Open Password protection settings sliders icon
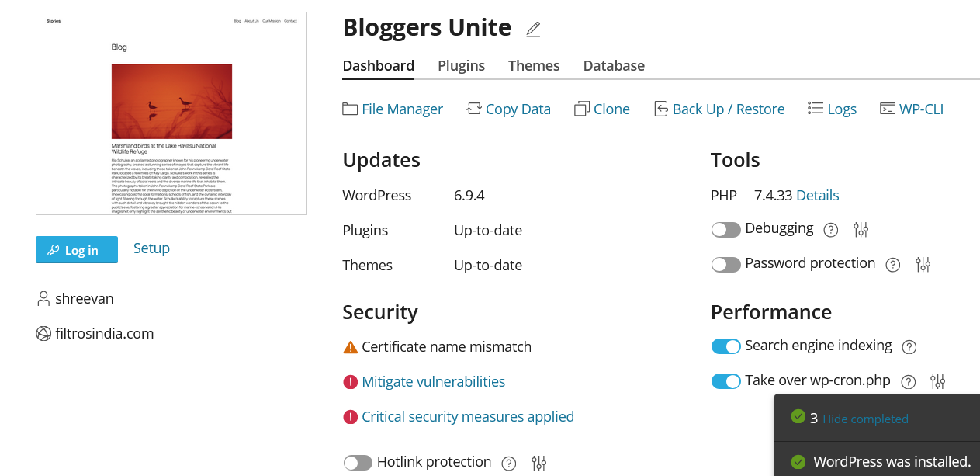 pyautogui.click(x=923, y=265)
